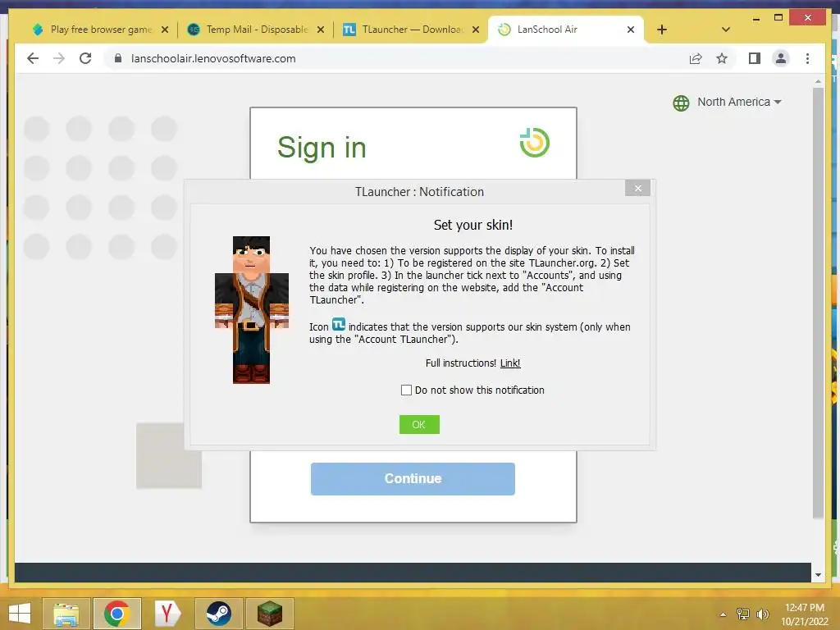Switch to Chrome in the taskbar
This screenshot has height=630, width=840.
point(116,614)
